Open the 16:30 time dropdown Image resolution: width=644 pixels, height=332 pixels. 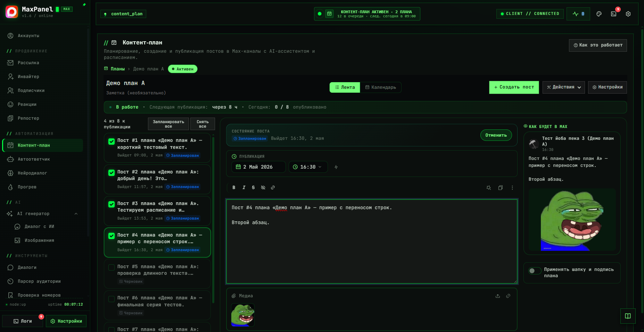[x=308, y=167]
